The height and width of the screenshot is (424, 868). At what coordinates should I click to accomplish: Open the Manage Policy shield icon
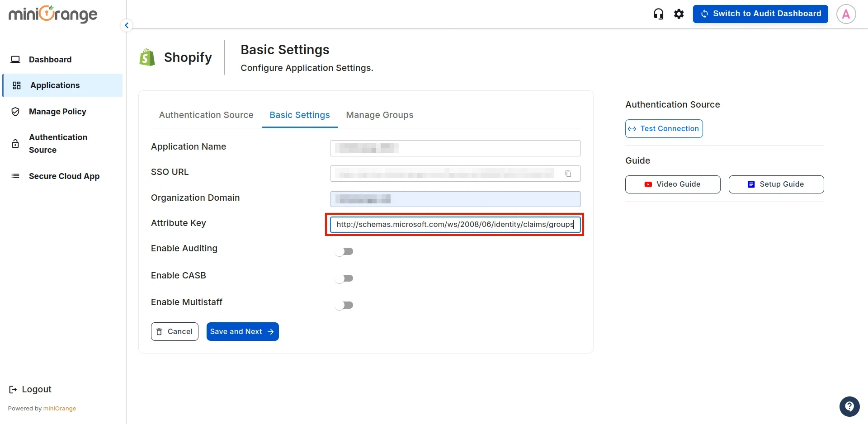(15, 111)
